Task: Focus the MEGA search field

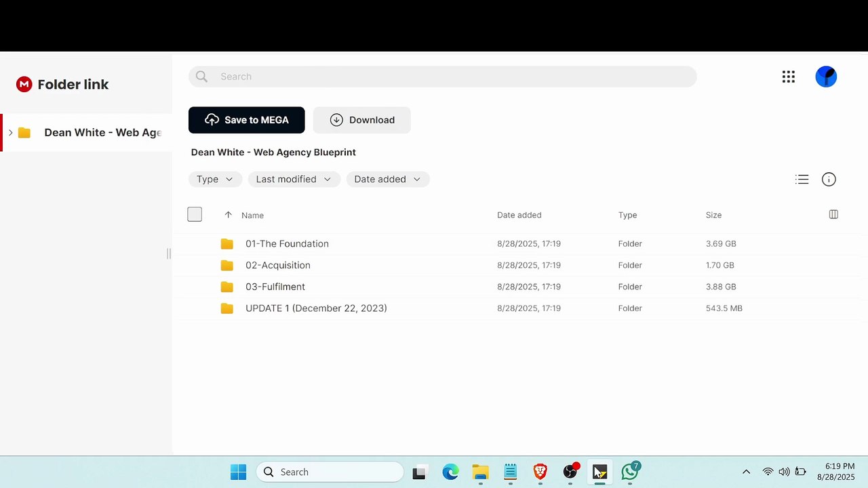Action: 442,77
